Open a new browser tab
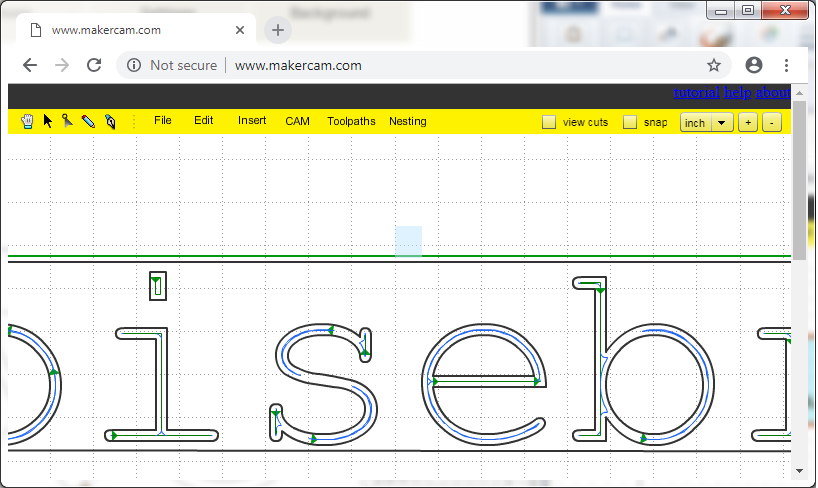This screenshot has width=818, height=488. pyautogui.click(x=278, y=30)
